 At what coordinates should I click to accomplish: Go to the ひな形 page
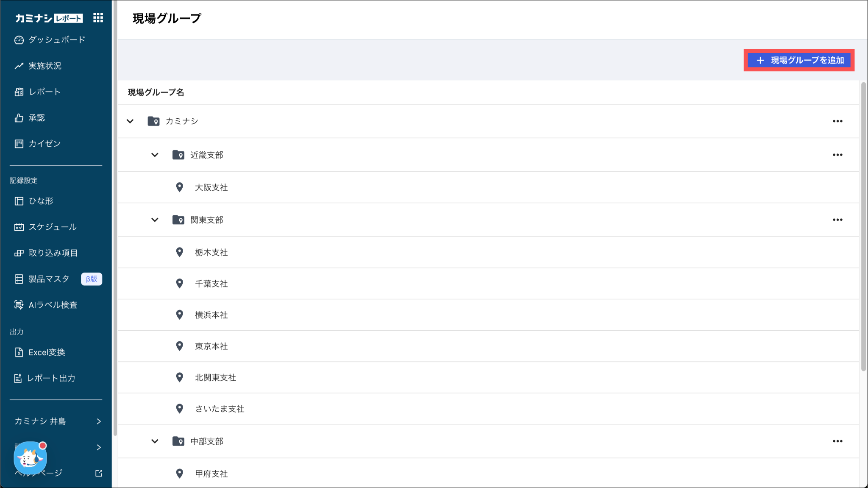point(41,201)
